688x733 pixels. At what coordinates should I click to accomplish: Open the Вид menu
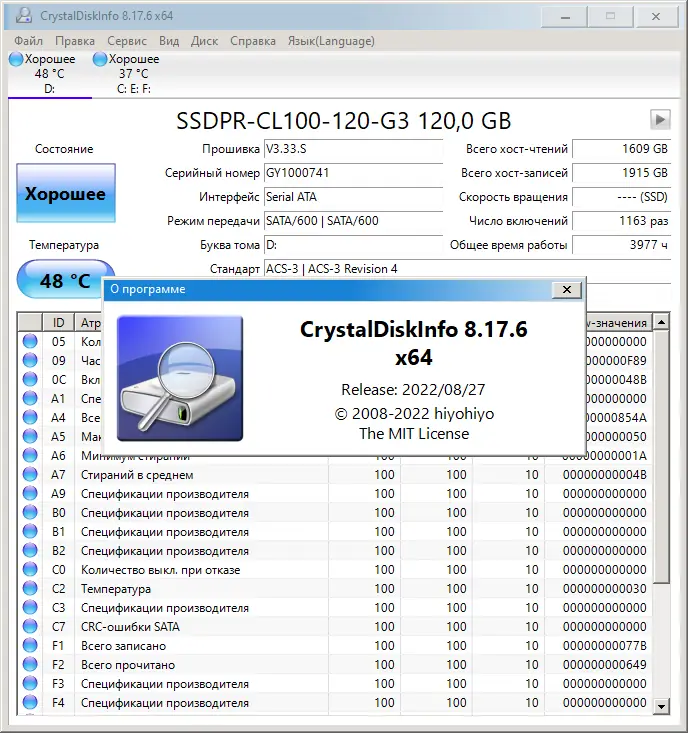169,41
